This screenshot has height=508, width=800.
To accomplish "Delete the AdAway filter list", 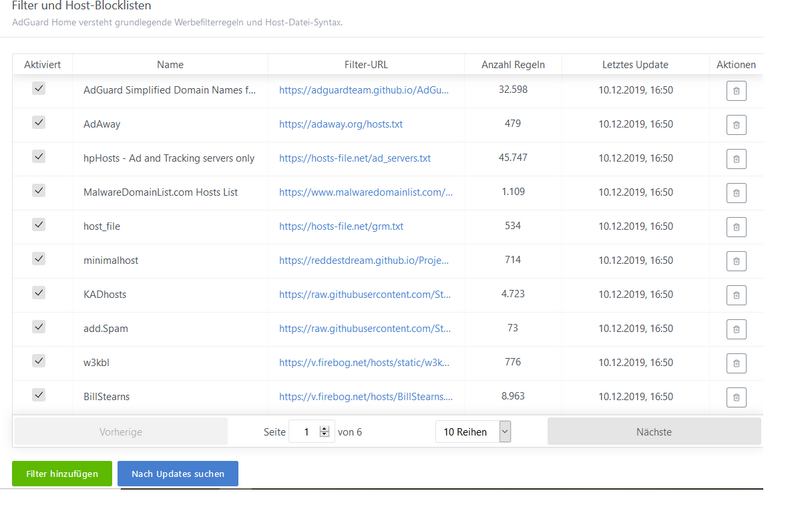I will coord(736,125).
